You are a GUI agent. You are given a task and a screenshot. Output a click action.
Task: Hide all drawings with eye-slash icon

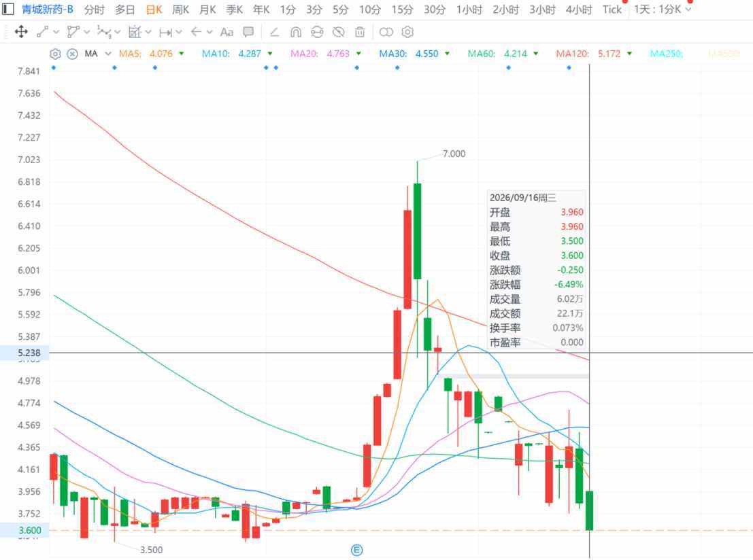[x=339, y=32]
